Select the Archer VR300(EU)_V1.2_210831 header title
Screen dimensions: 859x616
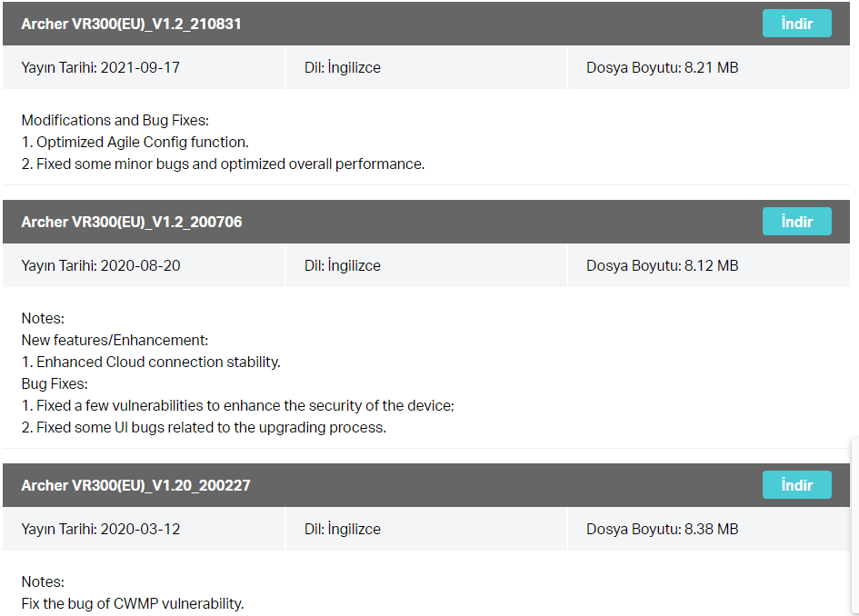(131, 25)
